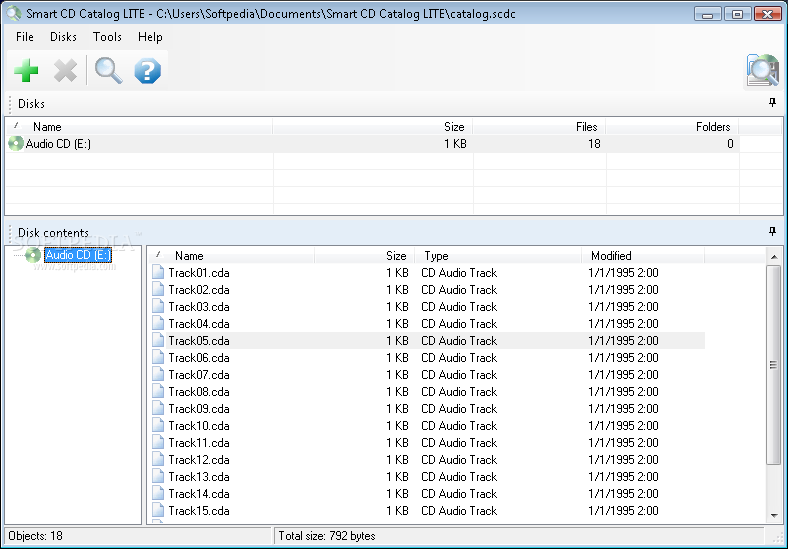
Task: Click file icon beside Track10.cda
Action: (x=158, y=426)
